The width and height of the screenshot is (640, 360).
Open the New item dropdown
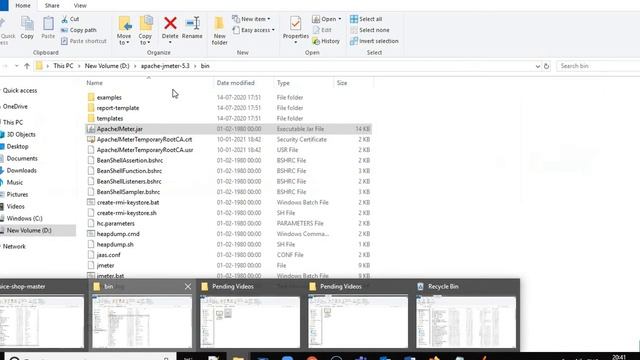coord(251,19)
